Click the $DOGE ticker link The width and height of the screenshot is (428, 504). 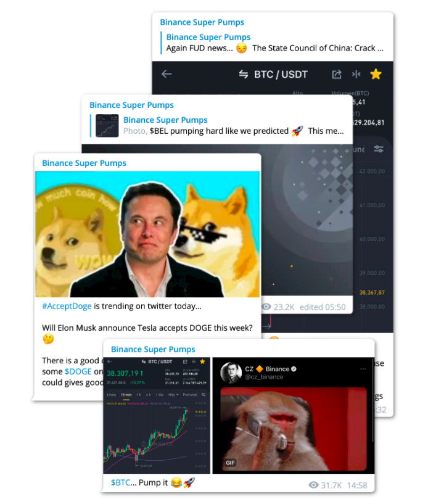78,371
